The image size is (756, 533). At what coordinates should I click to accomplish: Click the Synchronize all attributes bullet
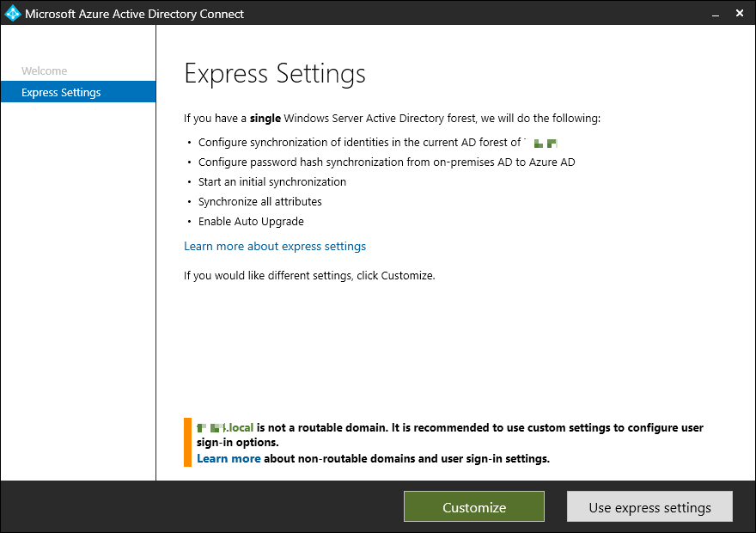[259, 201]
